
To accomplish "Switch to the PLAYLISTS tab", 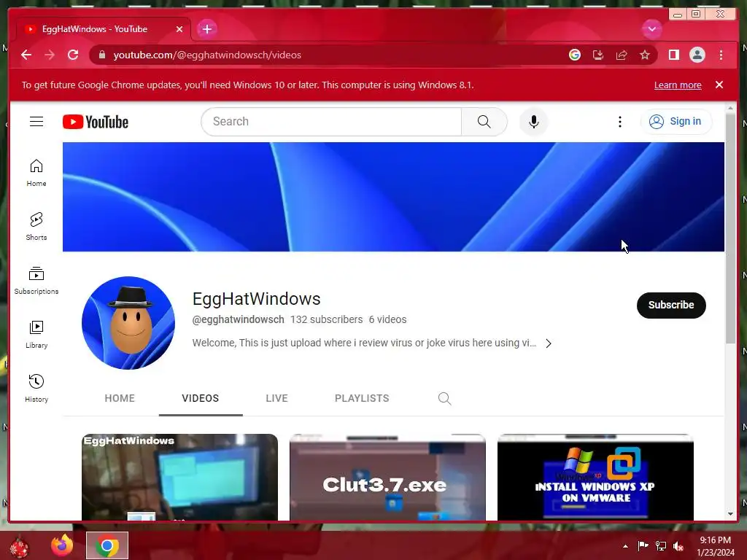I will coord(362,398).
